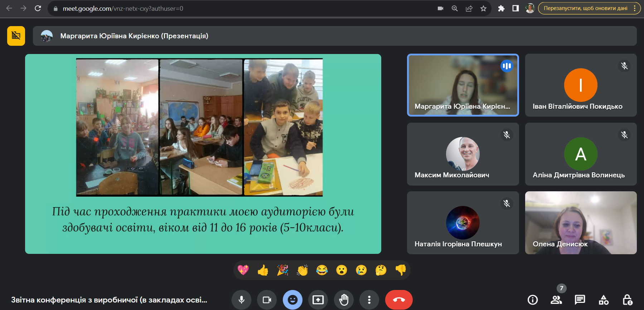Viewport: 644px width, 310px height.
Task: Raise your hand in the meeting
Action: click(x=344, y=300)
